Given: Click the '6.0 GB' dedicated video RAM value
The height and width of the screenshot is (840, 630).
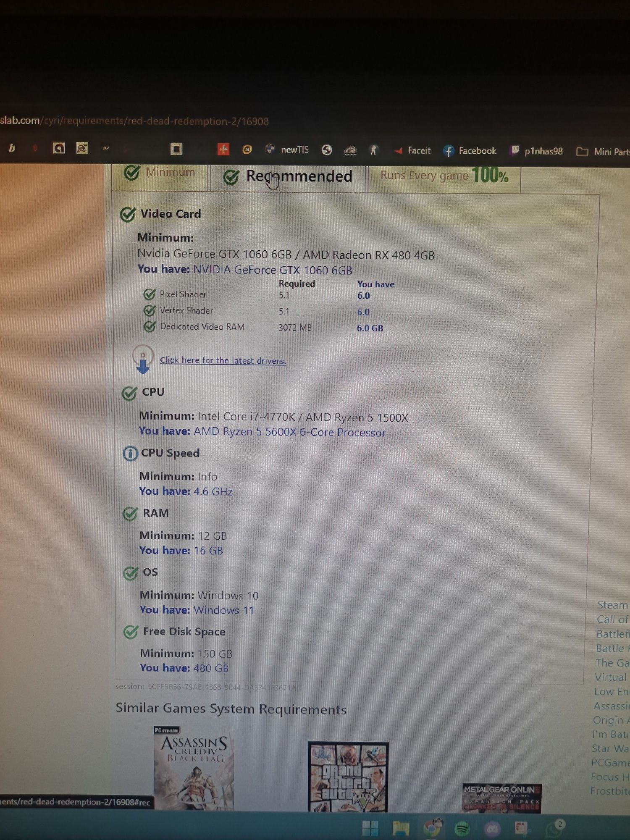Looking at the screenshot, I should (370, 328).
